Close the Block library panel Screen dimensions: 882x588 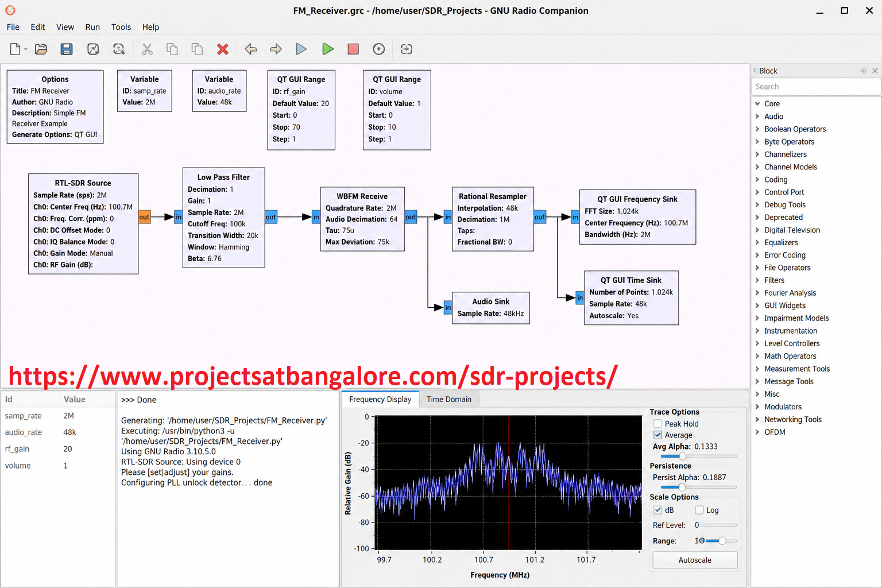click(x=875, y=71)
